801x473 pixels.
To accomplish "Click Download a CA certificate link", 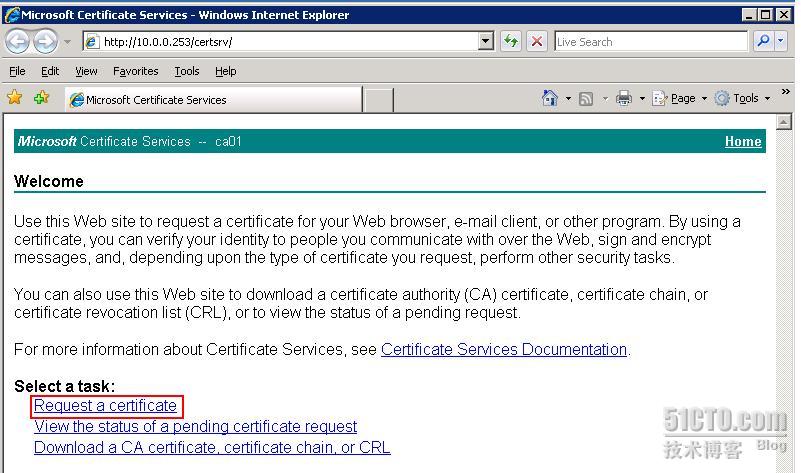I will tap(212, 447).
